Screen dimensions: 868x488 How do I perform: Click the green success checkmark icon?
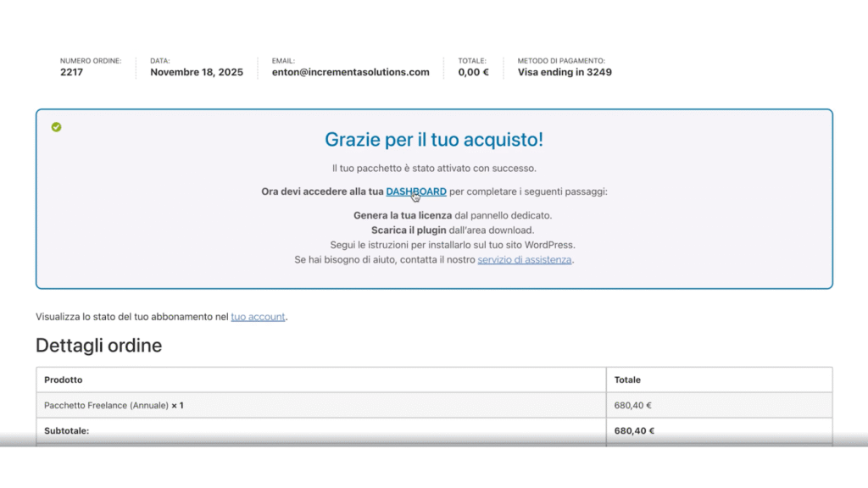click(56, 127)
